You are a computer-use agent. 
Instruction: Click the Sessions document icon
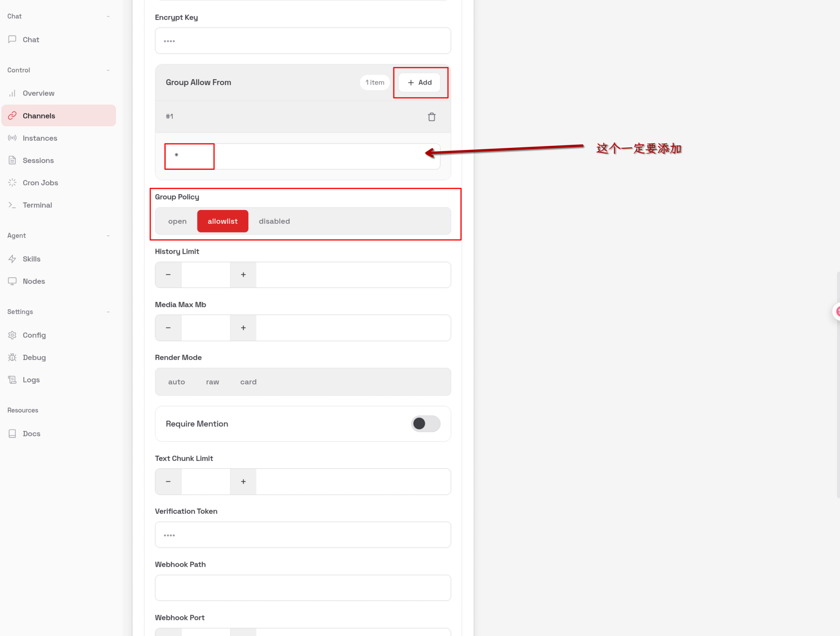click(12, 160)
